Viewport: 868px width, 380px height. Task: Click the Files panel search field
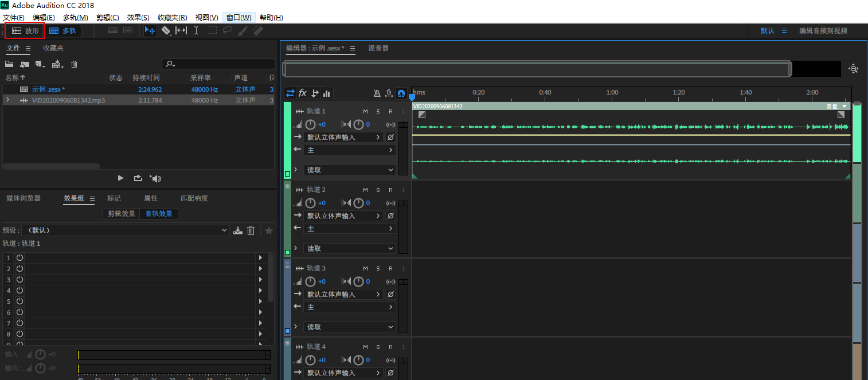pyautogui.click(x=218, y=64)
